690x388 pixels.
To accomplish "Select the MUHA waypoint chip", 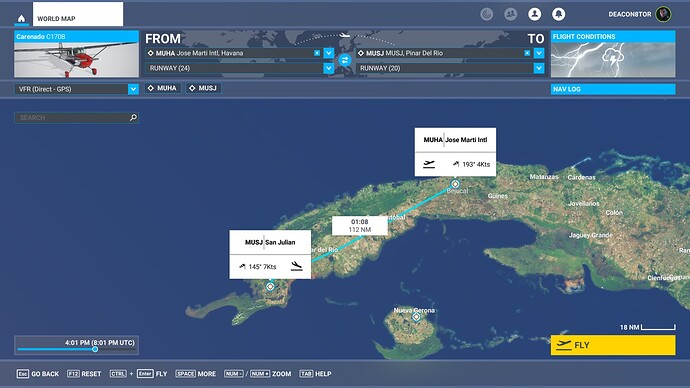I will (162, 88).
